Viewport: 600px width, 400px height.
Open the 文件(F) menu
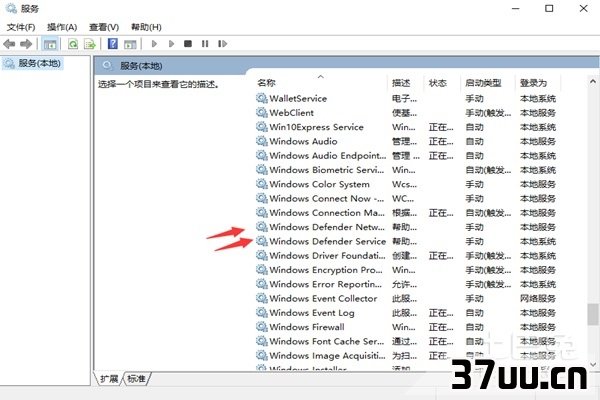point(21,27)
